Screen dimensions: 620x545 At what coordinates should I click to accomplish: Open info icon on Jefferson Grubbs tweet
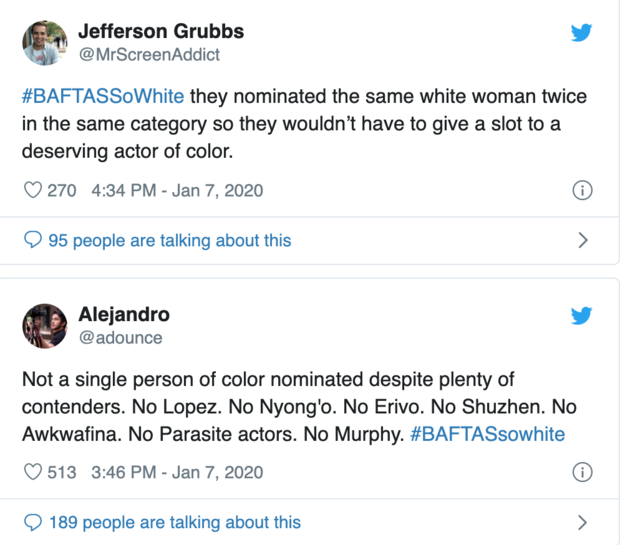click(582, 190)
